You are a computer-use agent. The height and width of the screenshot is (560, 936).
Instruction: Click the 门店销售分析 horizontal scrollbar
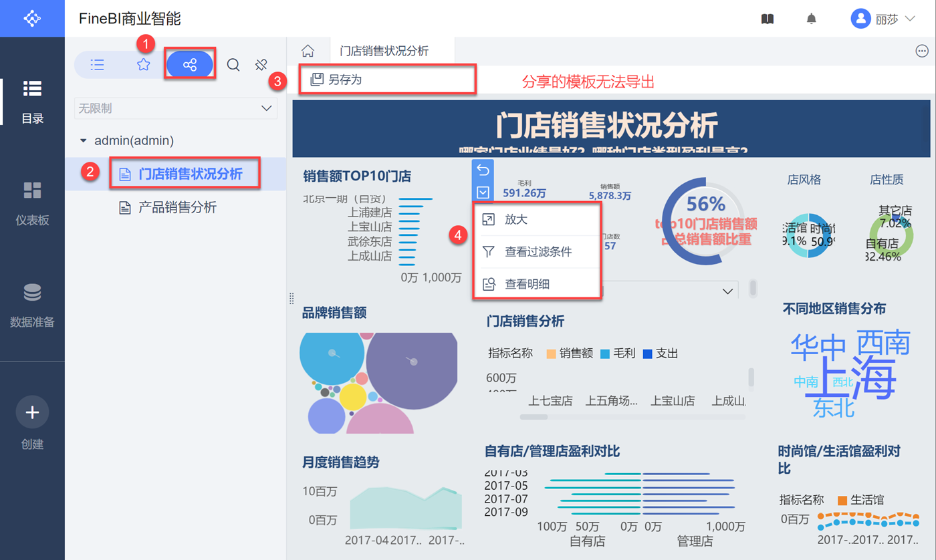[x=534, y=417]
